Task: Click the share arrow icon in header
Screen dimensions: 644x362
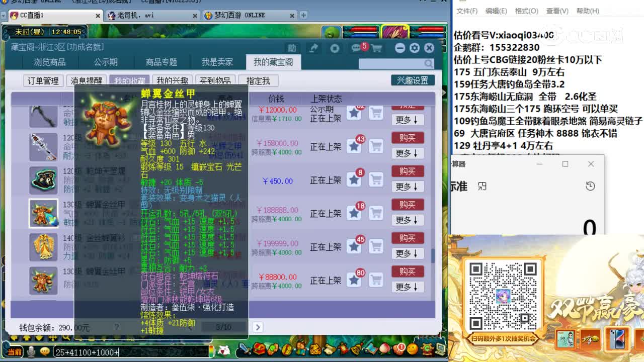Action: coord(314,48)
